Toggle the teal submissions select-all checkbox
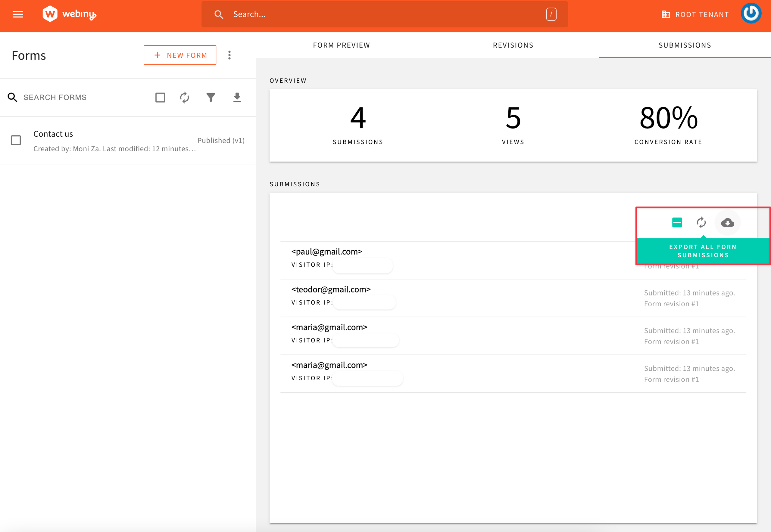 [677, 222]
